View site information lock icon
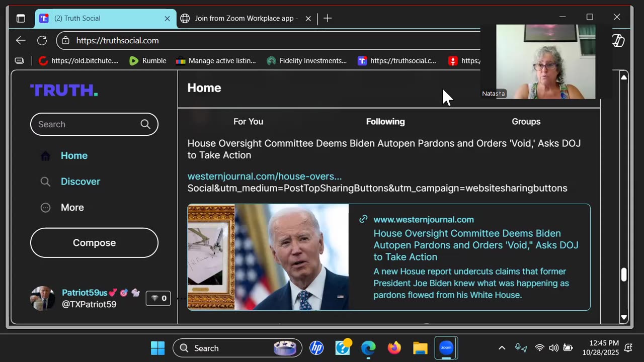This screenshot has width=644, height=362. [66, 41]
